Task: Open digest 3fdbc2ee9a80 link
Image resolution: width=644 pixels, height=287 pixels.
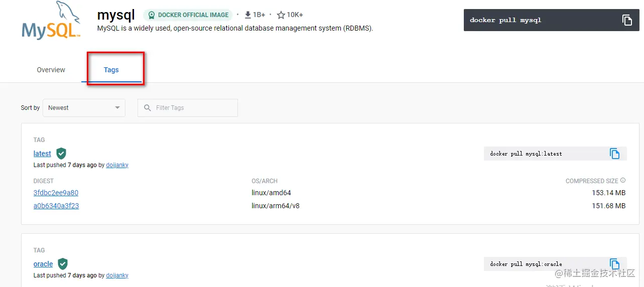Action: coord(56,193)
